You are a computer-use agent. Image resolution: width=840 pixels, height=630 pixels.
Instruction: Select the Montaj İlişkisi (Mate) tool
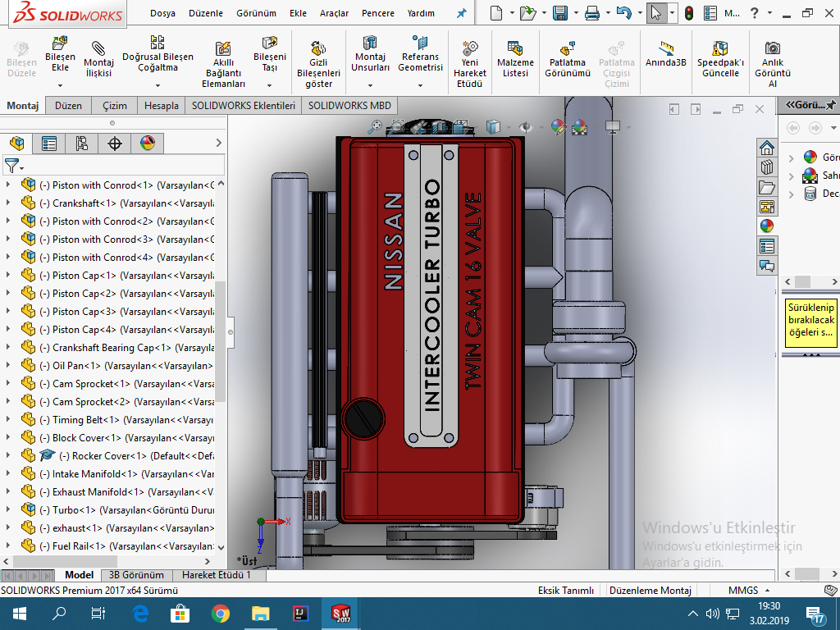pos(98,59)
